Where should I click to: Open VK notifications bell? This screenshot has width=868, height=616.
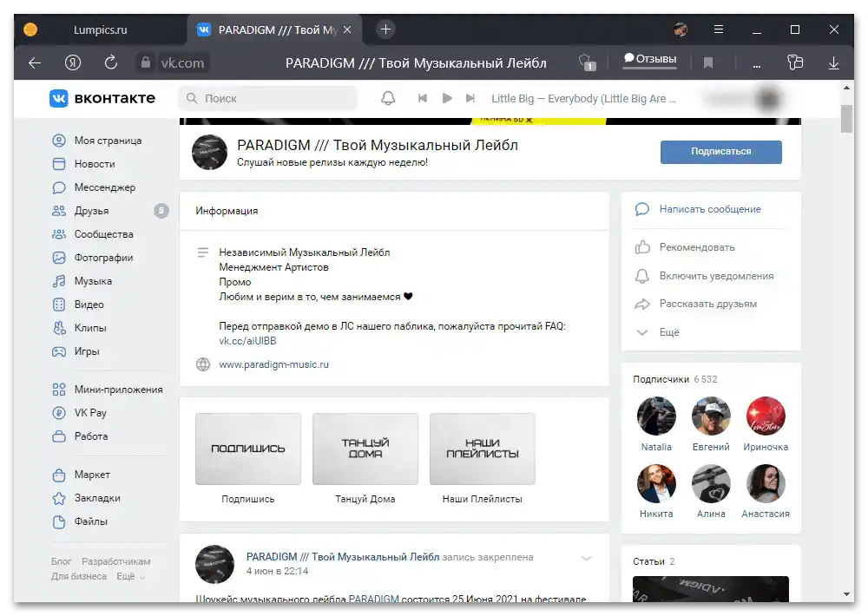point(388,99)
